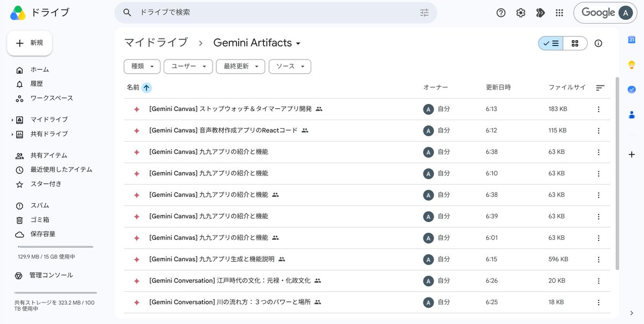The width and height of the screenshot is (644, 324).
Task: Open 管理コンソール link
Action: 51,275
